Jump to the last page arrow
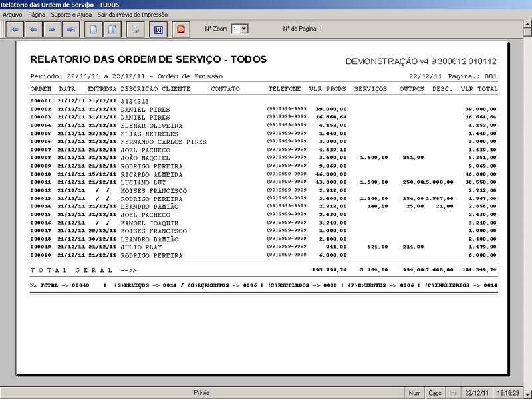Image resolution: width=532 pixels, height=399 pixels. pyautogui.click(x=71, y=29)
